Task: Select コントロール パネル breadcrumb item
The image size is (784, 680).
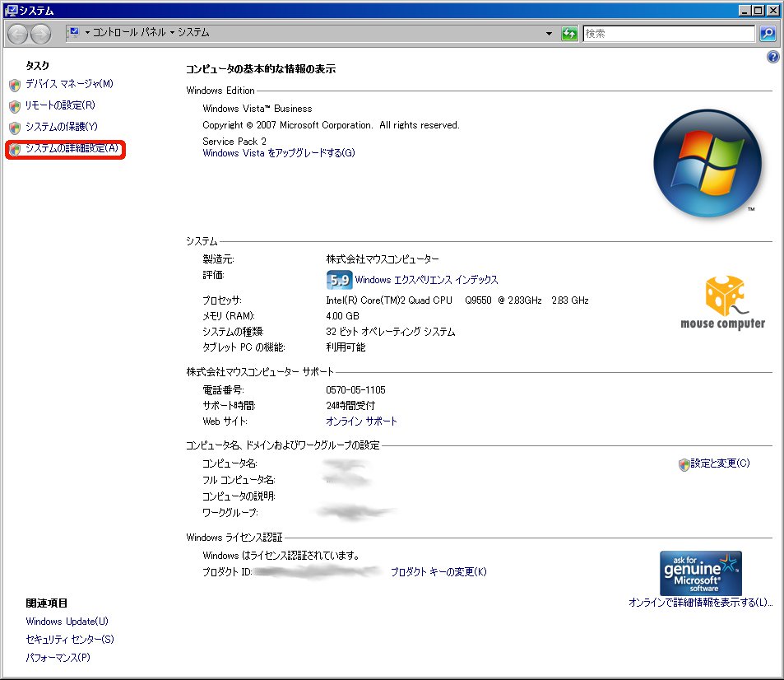Action: click(x=129, y=33)
